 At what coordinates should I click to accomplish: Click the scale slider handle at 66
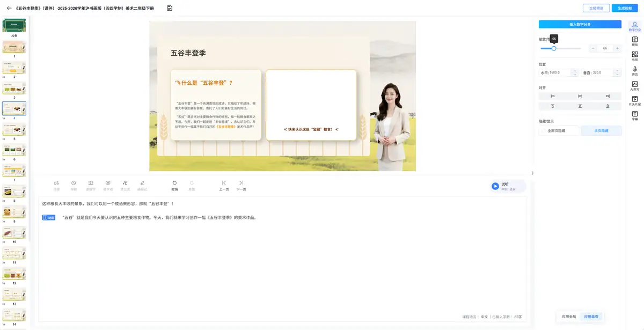pyautogui.click(x=554, y=48)
